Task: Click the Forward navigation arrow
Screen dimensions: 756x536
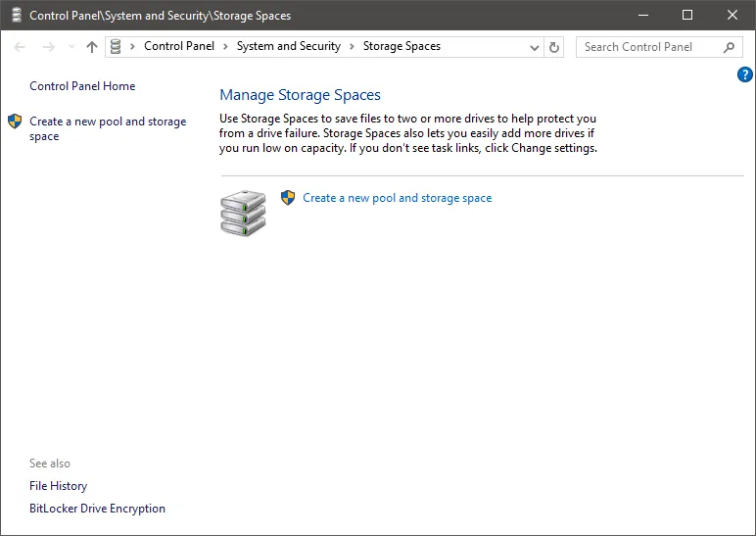Action: 49,47
